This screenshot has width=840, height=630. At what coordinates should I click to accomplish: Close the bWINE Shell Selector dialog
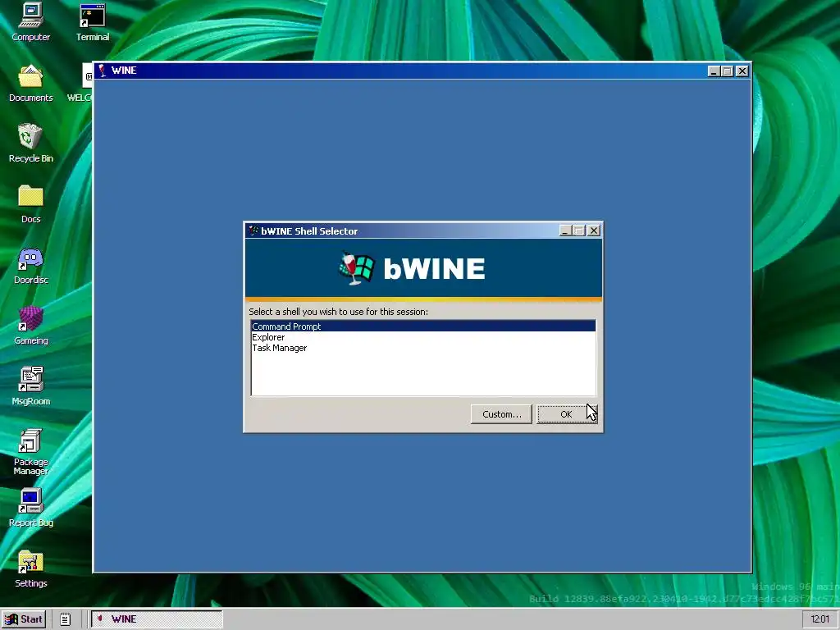(x=594, y=231)
